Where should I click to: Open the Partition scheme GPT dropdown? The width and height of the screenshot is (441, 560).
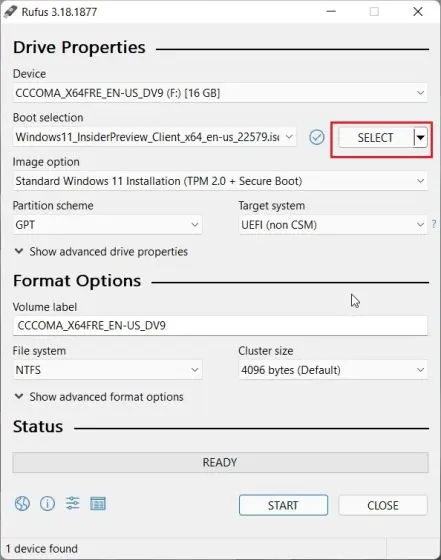pyautogui.click(x=107, y=225)
